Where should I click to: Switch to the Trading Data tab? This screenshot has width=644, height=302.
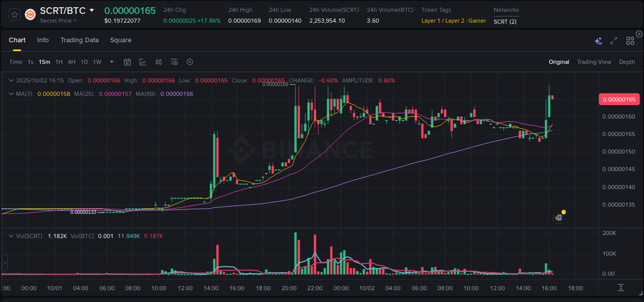tap(79, 40)
